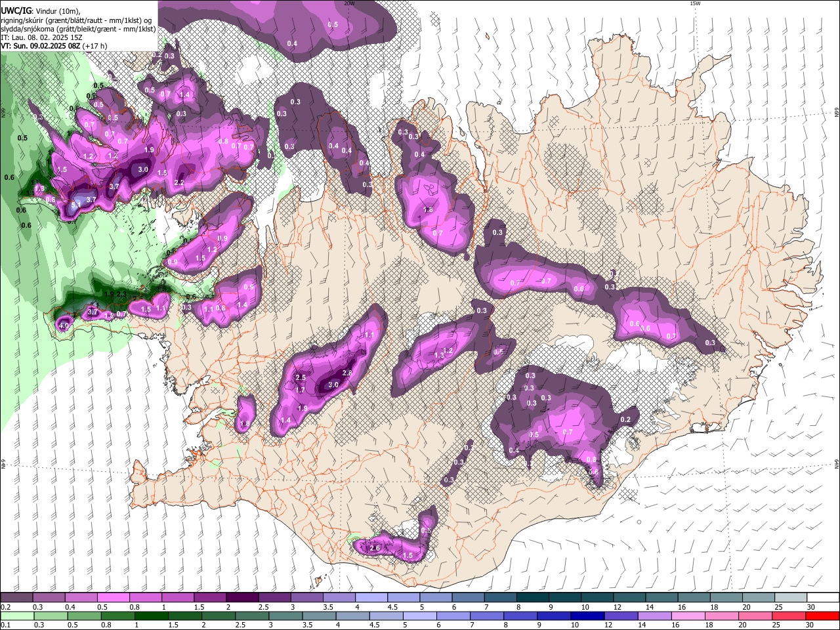Viewport: 840px width, 630px height.
Task: Select the '0.4' label in the upper legend
Action: [70, 607]
